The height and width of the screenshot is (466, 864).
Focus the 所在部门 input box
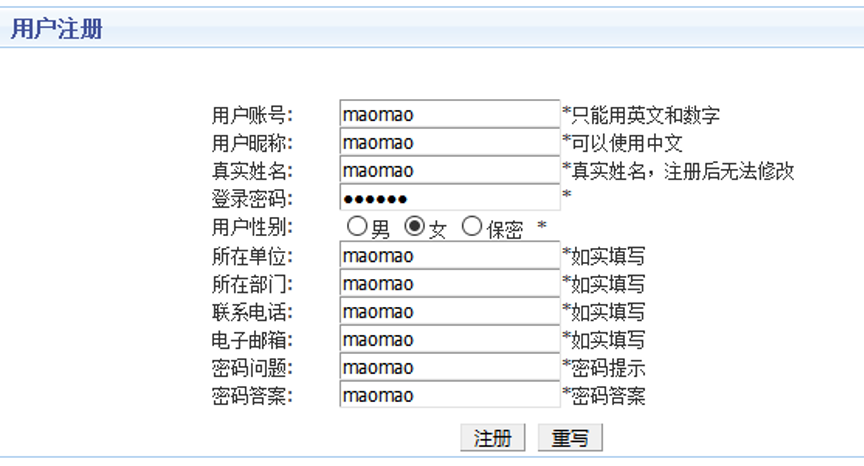point(449,284)
